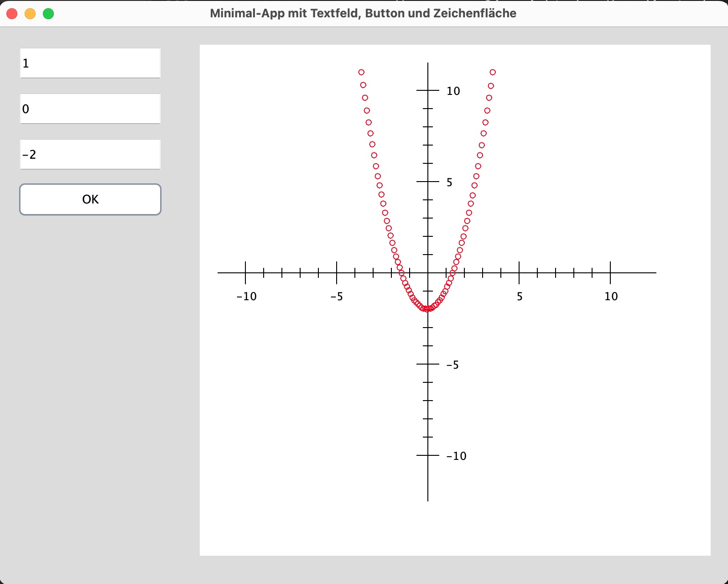Image resolution: width=728 pixels, height=584 pixels.
Task: Click the topmost red circle on left branch
Action: tap(361, 72)
